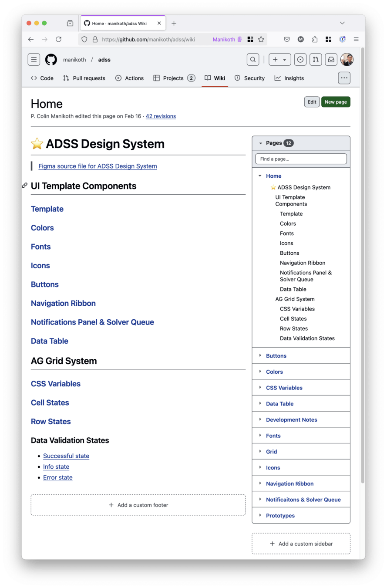Viewport: 387px width, 588px height.
Task: Switch to the Pull requests tab
Action: 84,78
